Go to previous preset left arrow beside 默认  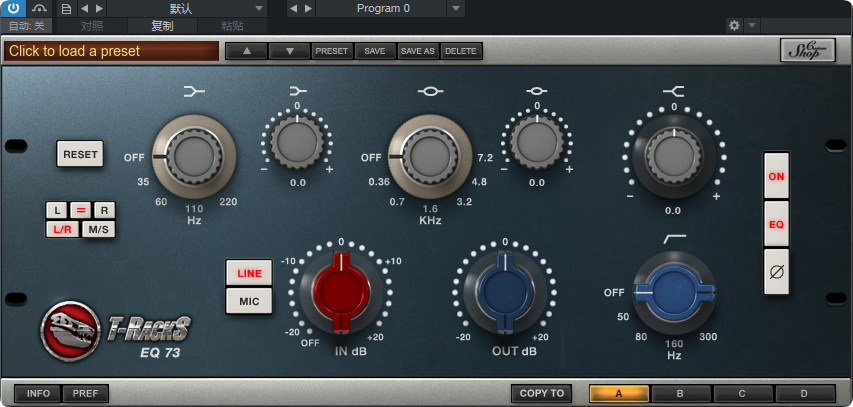84,9
